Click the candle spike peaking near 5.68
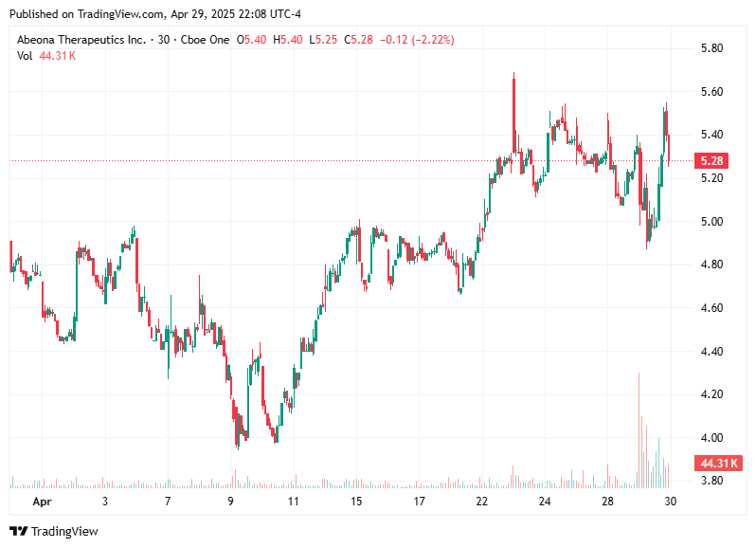The width and height of the screenshot is (756, 548). click(514, 114)
